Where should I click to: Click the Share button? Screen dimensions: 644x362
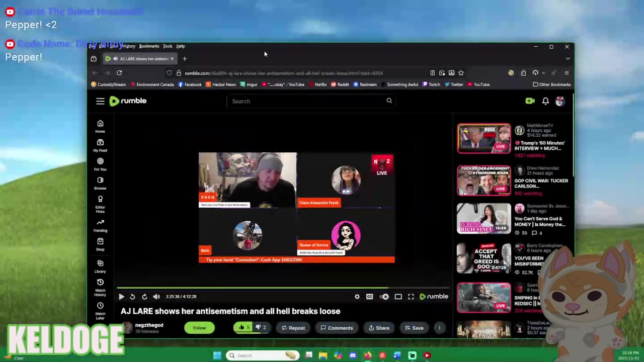(379, 328)
